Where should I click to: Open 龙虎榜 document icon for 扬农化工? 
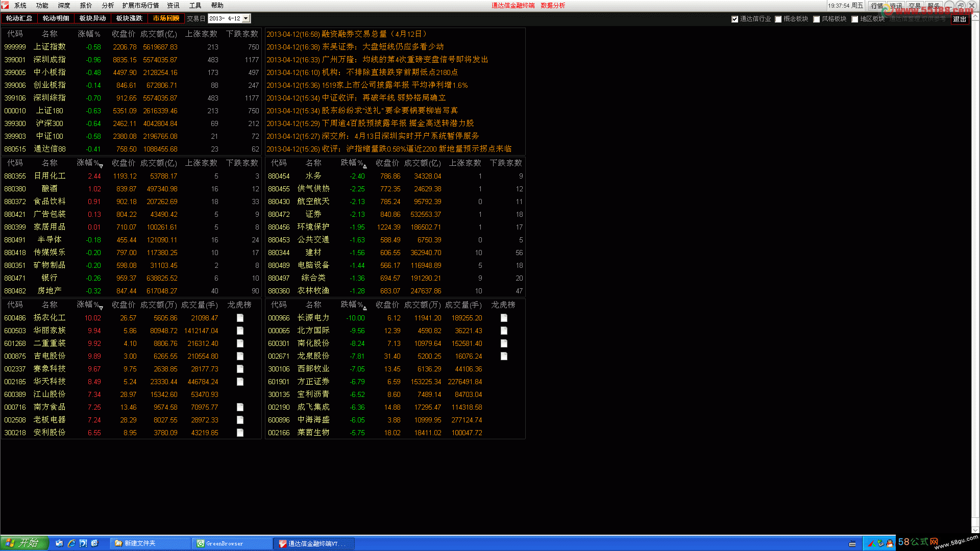[240, 318]
